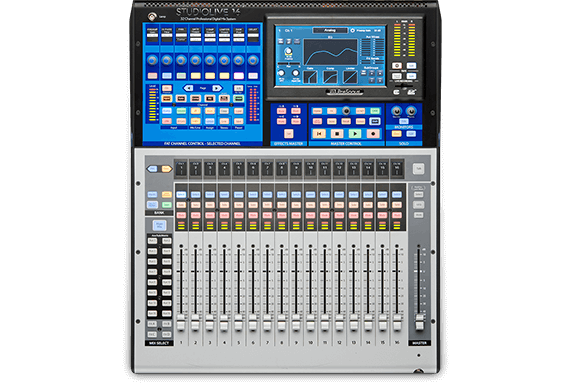Screen dimensions: 570x385
Task: Select channel 10 with its blue Select button
Action: coord(310,195)
